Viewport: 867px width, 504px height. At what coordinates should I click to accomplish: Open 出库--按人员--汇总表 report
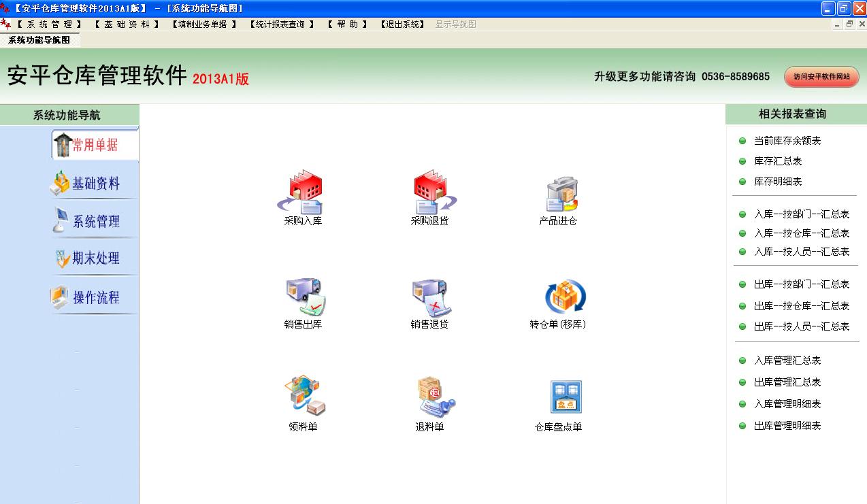tap(802, 326)
